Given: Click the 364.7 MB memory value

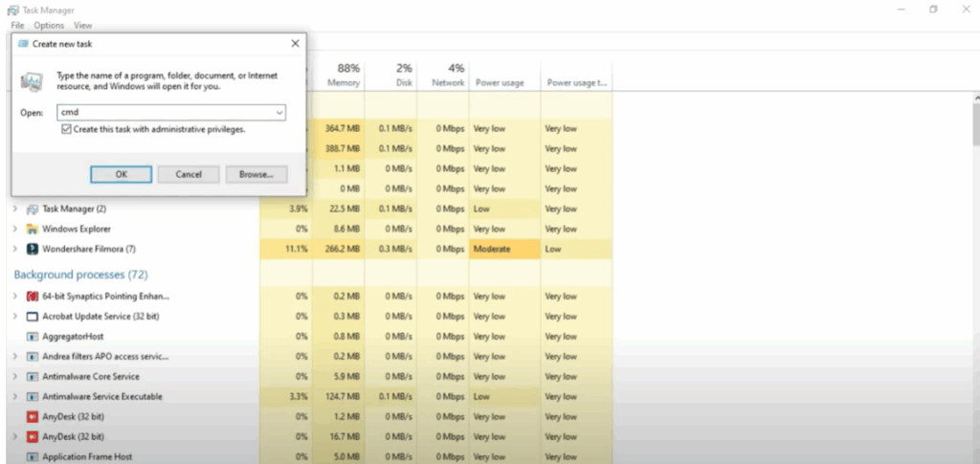Looking at the screenshot, I should click(x=343, y=128).
